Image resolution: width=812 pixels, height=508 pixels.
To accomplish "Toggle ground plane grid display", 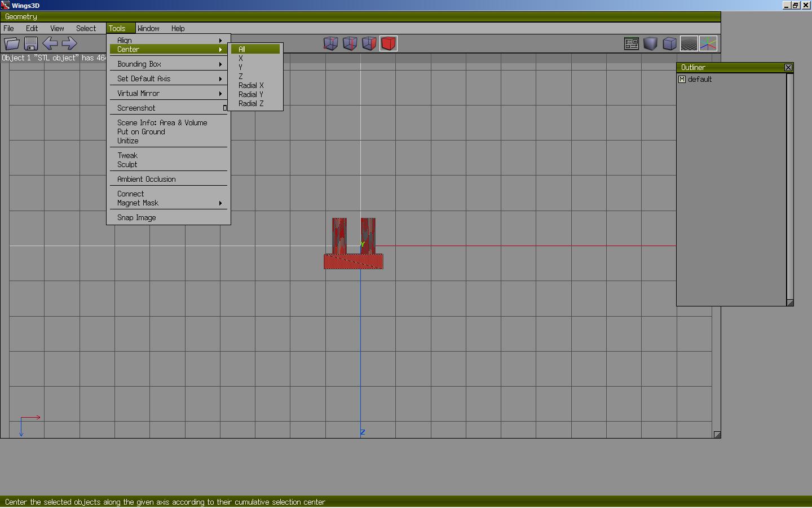I will (689, 43).
